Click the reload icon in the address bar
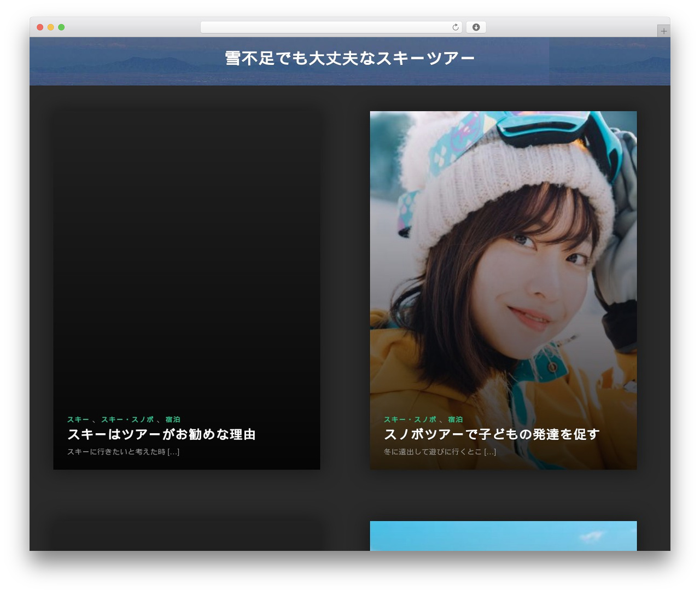 455,27
